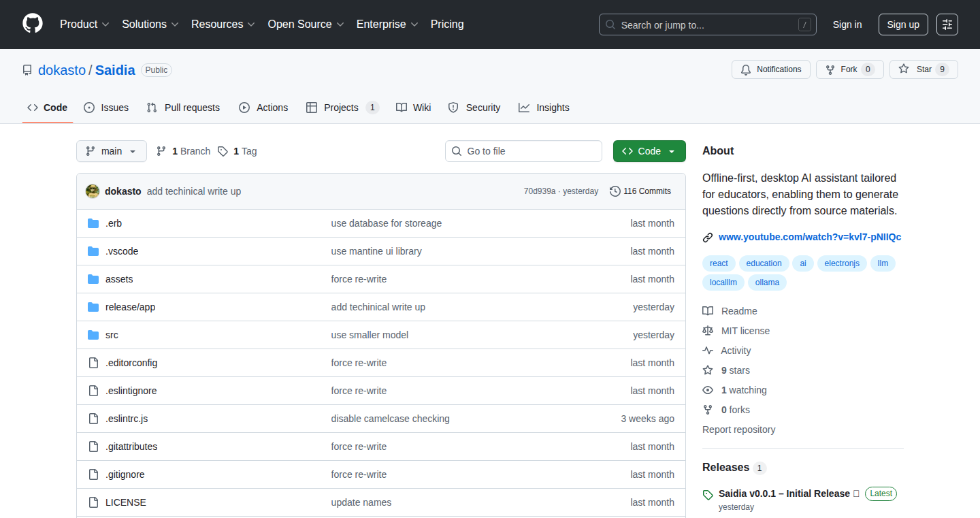This screenshot has height=518, width=980.
Task: Switch to the Issues tab
Action: (106, 108)
